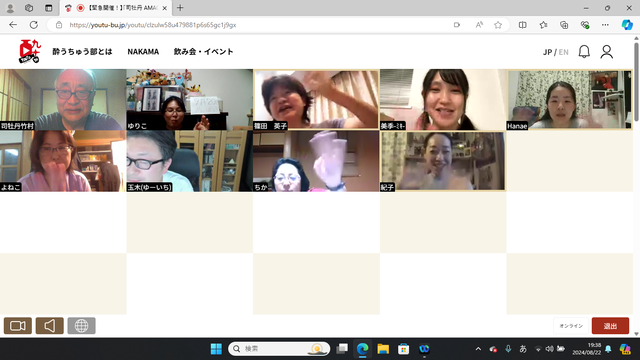The image size is (640, 360).
Task: Toggle the camera video button
Action: coord(18,326)
